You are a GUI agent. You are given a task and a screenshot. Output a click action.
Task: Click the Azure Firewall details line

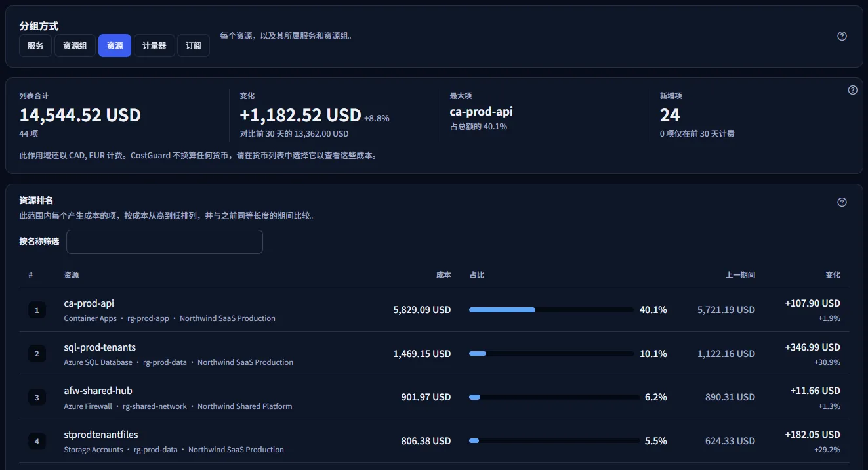click(x=178, y=406)
